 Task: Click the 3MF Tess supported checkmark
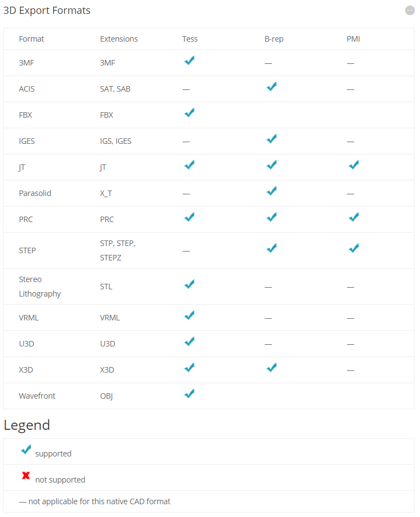(x=189, y=61)
